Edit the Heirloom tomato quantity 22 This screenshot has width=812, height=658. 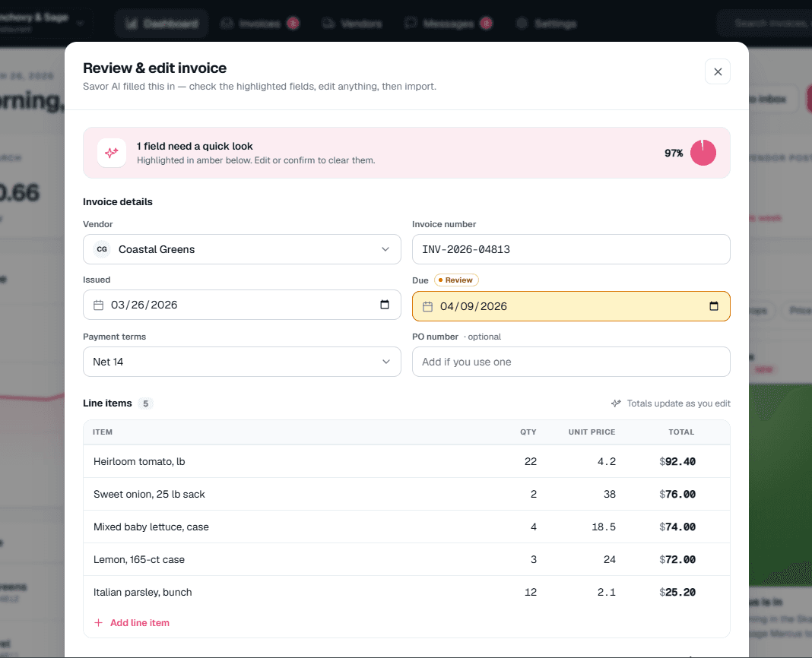coord(530,461)
